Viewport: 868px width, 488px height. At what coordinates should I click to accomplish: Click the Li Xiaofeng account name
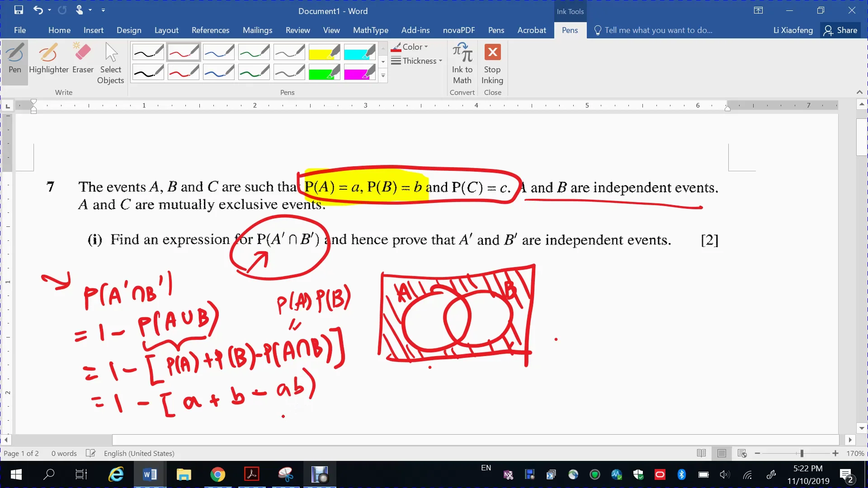tap(793, 30)
